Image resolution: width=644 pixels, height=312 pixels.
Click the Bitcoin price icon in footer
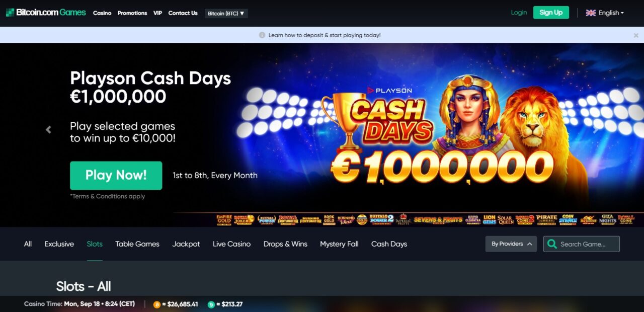157,304
